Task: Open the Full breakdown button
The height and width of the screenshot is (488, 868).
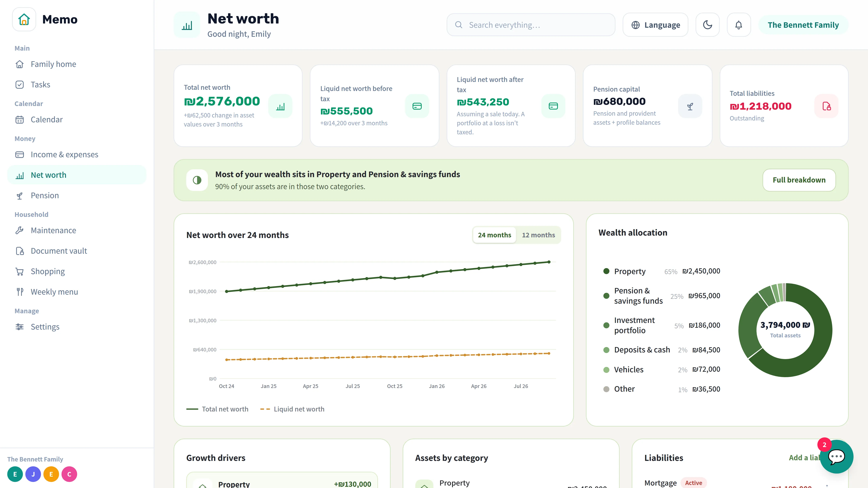Action: pyautogui.click(x=799, y=180)
